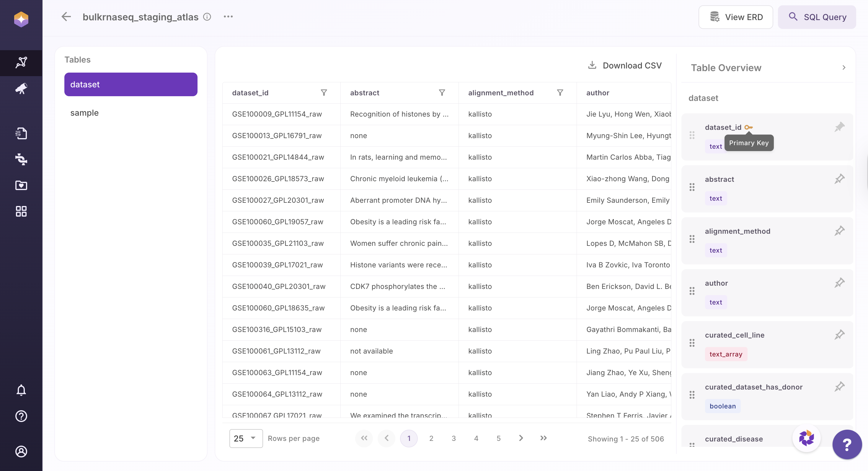The image size is (868, 471).
Task: Select the sample table
Action: point(84,113)
